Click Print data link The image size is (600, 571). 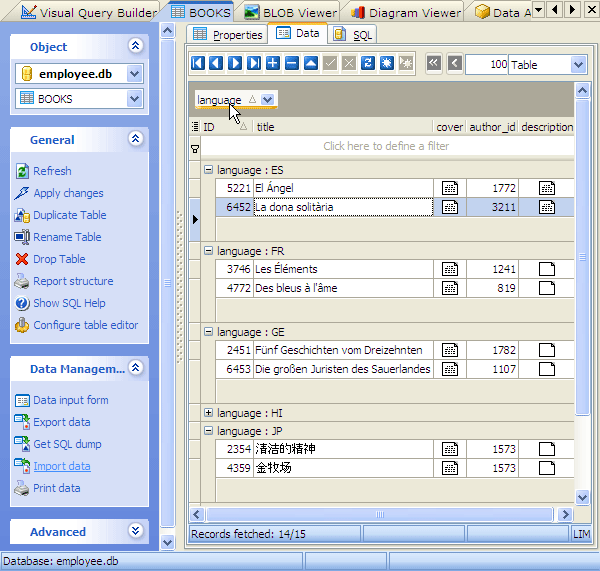pos(57,488)
